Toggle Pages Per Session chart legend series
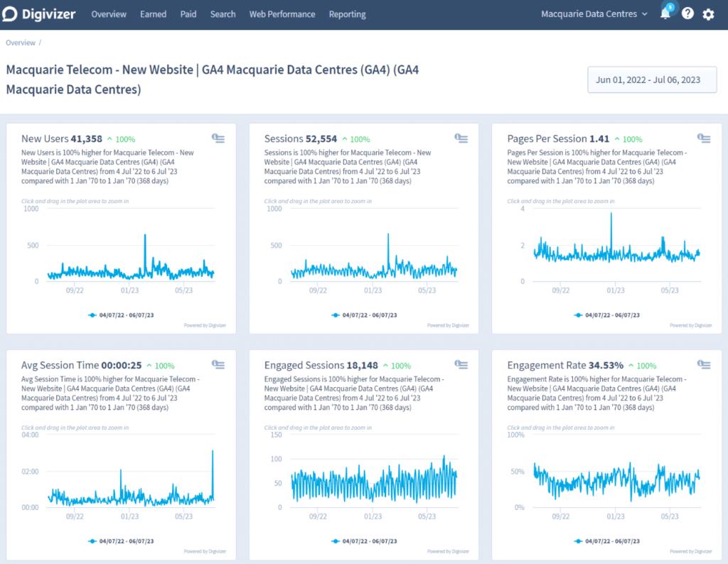This screenshot has width=728, height=564. click(607, 315)
